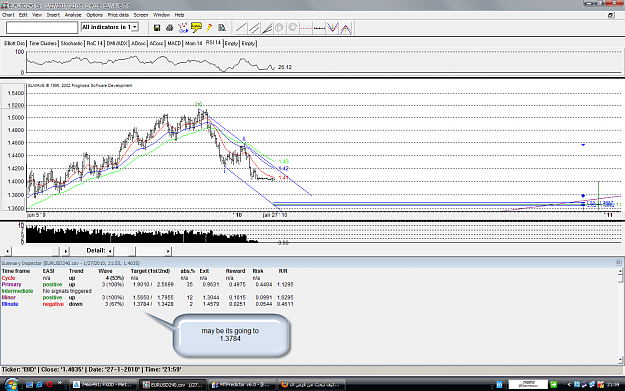The width and height of the screenshot is (625, 391).
Task: Click the yellow pencil highlight icon
Action: point(209,28)
